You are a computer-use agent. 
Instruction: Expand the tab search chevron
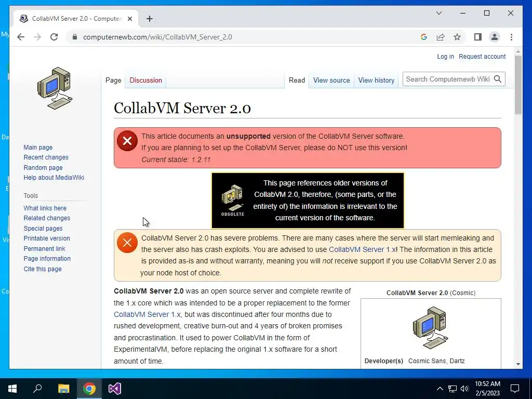(x=438, y=13)
